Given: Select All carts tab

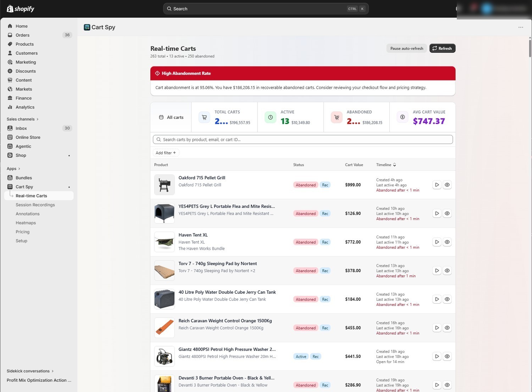Looking at the screenshot, I should coord(171,117).
